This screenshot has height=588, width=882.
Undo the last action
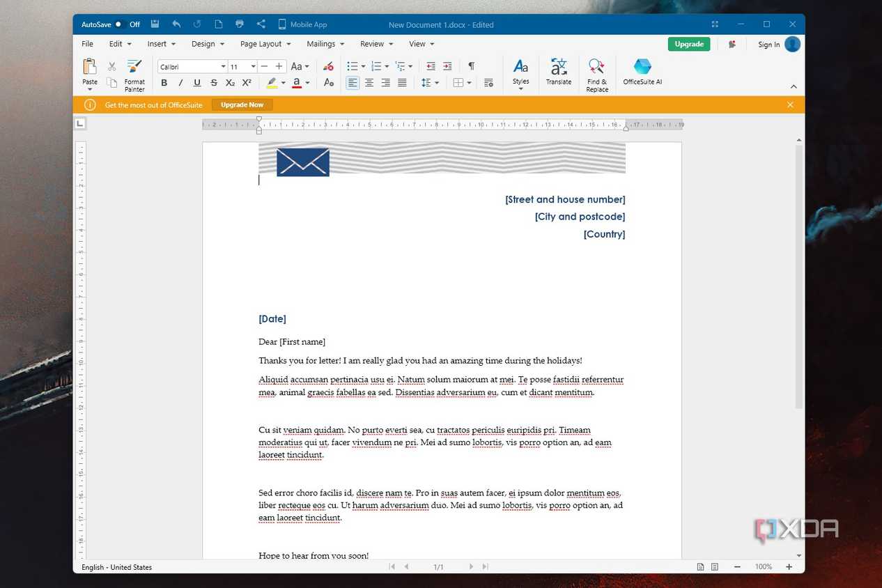click(176, 24)
